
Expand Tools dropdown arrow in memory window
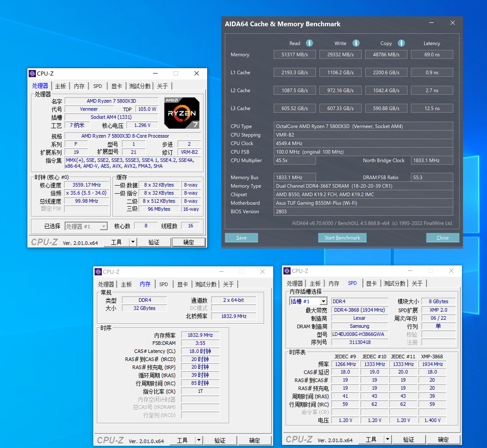coord(199,440)
